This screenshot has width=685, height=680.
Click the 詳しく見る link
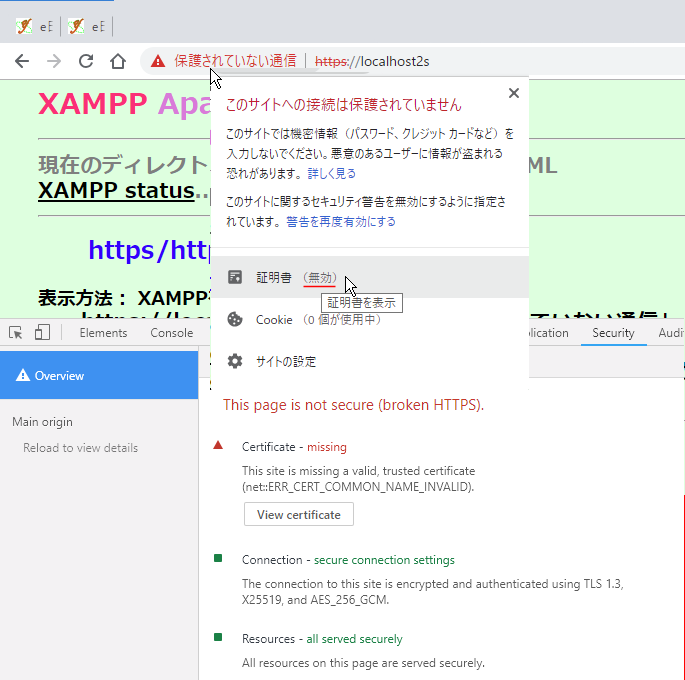(331, 173)
